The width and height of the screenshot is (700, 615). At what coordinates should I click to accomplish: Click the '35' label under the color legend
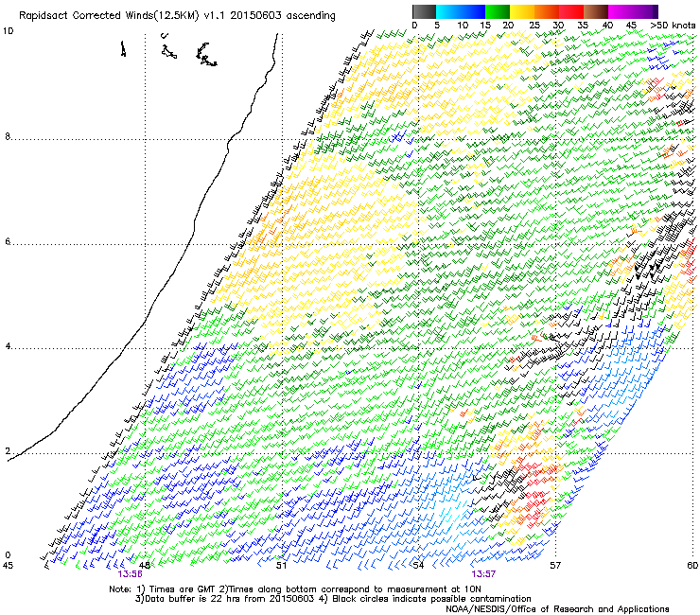[x=583, y=25]
